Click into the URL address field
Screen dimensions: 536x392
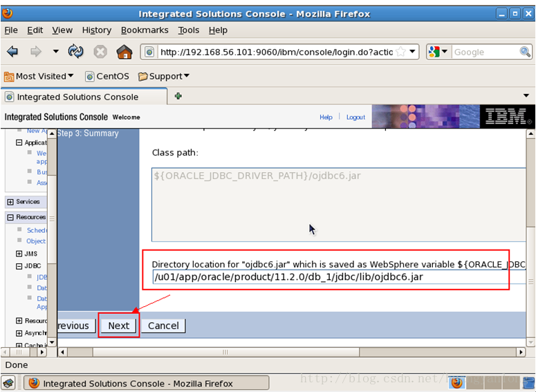pyautogui.click(x=276, y=52)
